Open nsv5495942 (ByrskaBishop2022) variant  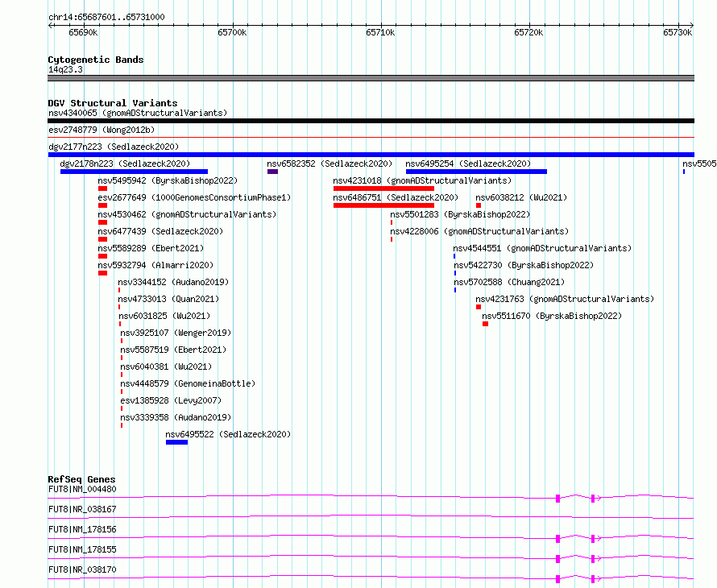pos(168,180)
